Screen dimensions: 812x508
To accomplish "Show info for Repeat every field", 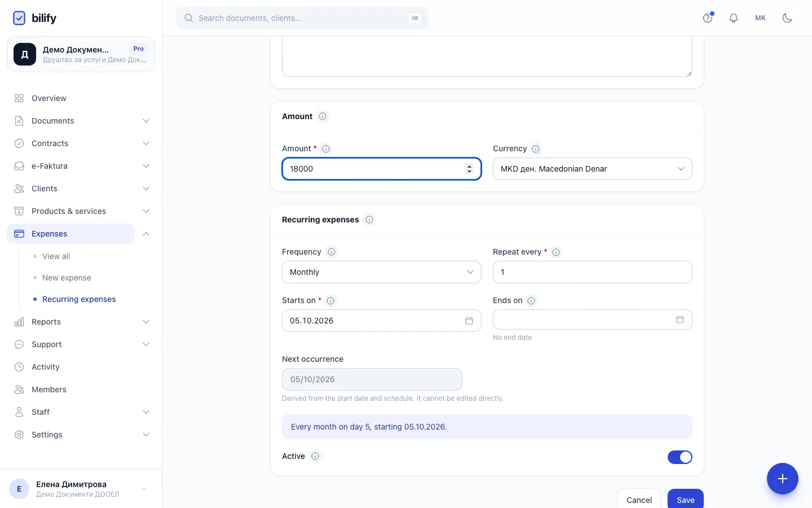I will pyautogui.click(x=556, y=252).
